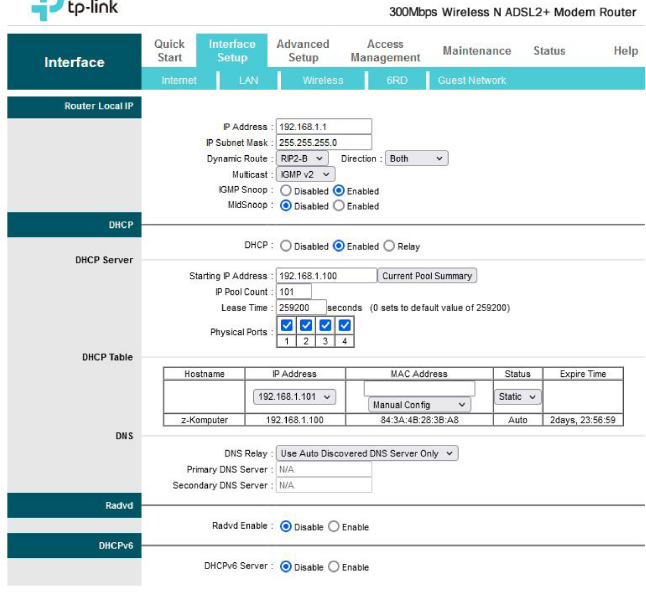
Task: Go to Guest Network sub-tab
Action: [x=472, y=80]
